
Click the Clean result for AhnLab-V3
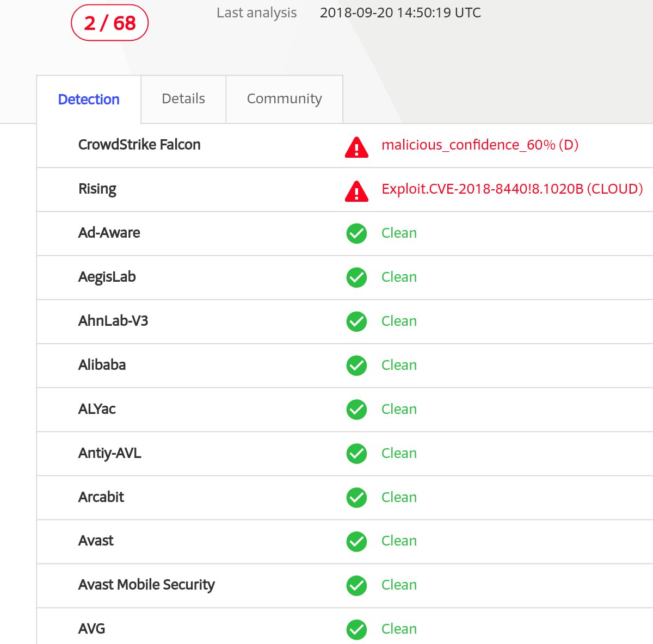point(399,321)
